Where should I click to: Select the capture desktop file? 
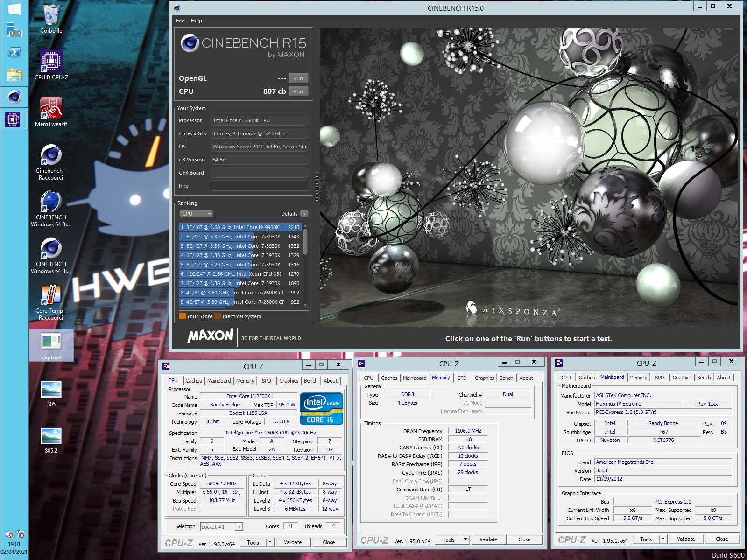(51, 346)
